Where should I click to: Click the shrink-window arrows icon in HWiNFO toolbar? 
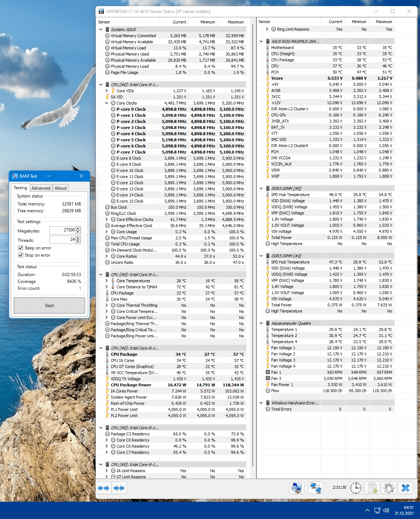[119, 488]
